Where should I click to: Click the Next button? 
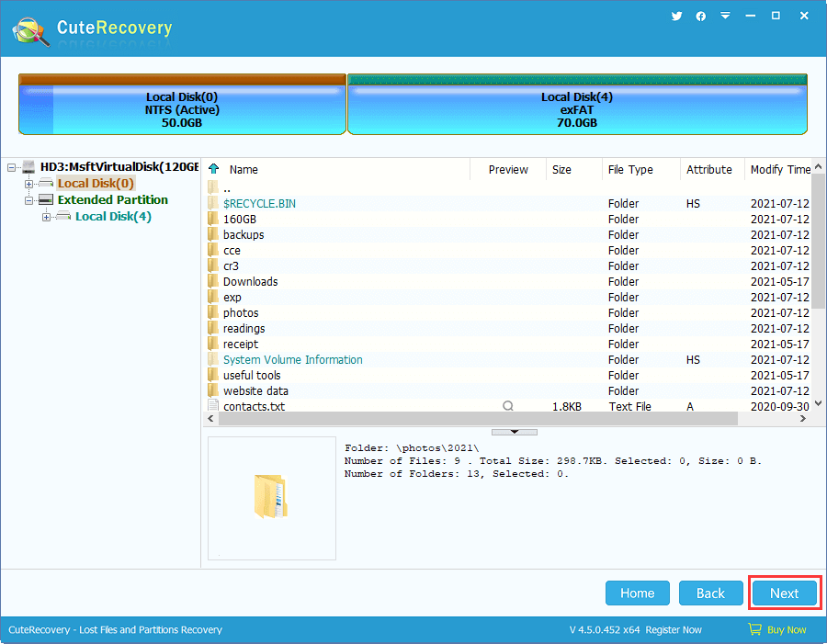785,593
